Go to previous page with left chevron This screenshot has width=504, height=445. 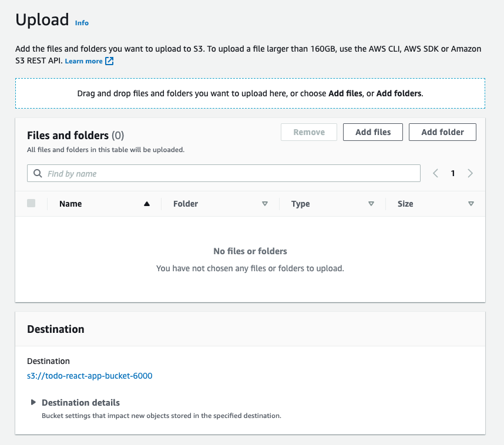point(435,174)
